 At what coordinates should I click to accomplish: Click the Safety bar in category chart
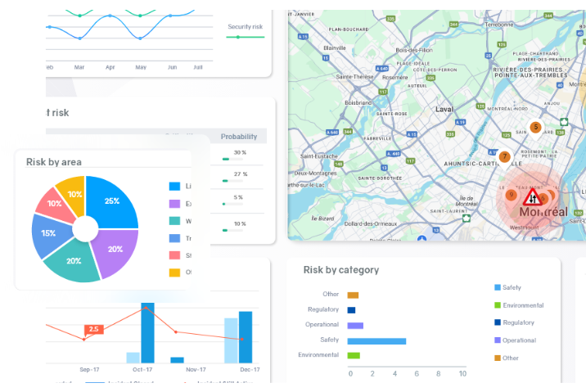(x=376, y=340)
